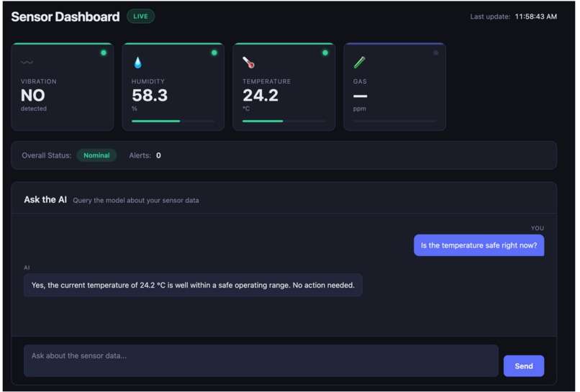Screen dimensions: 580x392
Task: Click the VIBRATION card label
Action: (38, 81)
